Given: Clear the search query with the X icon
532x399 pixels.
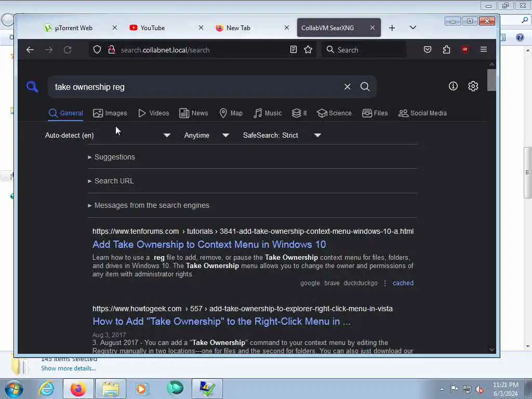Looking at the screenshot, I should [348, 87].
